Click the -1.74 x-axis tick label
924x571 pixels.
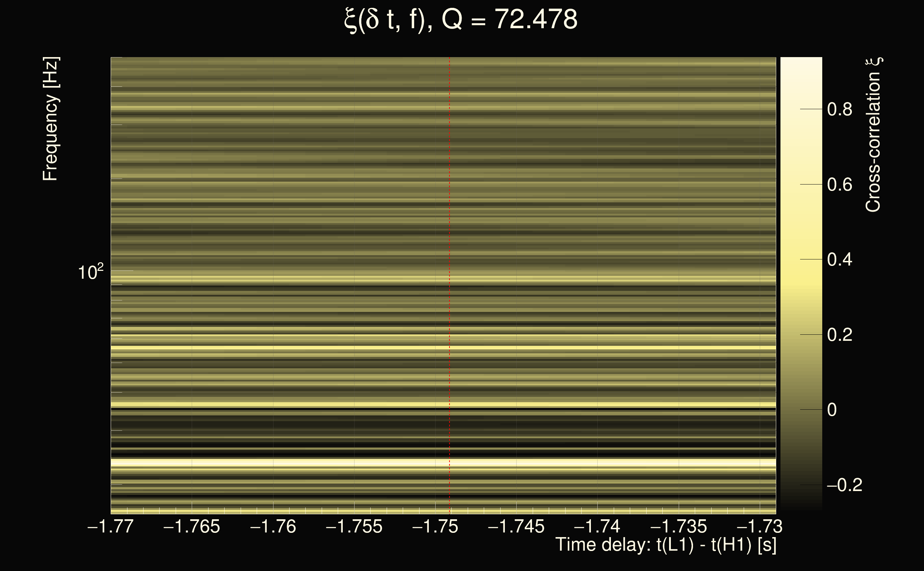(x=597, y=526)
